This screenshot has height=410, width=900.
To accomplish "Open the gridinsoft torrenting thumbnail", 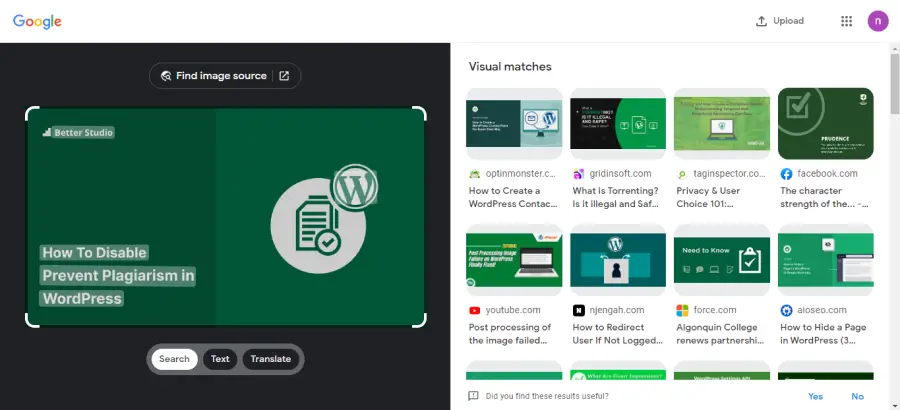I will tap(618, 123).
